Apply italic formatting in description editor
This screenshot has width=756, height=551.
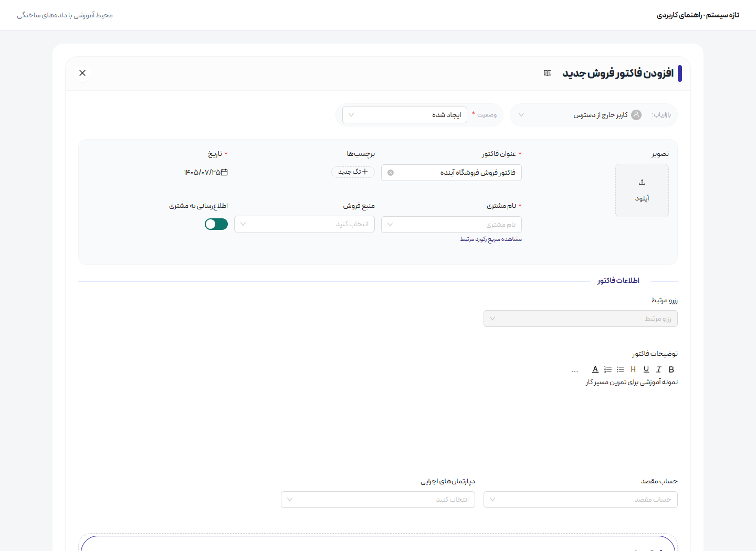[x=659, y=369]
